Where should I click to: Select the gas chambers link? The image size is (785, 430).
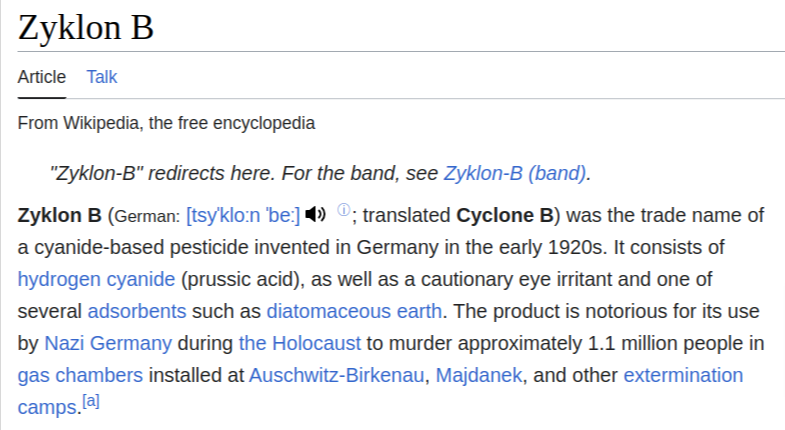[80, 375]
